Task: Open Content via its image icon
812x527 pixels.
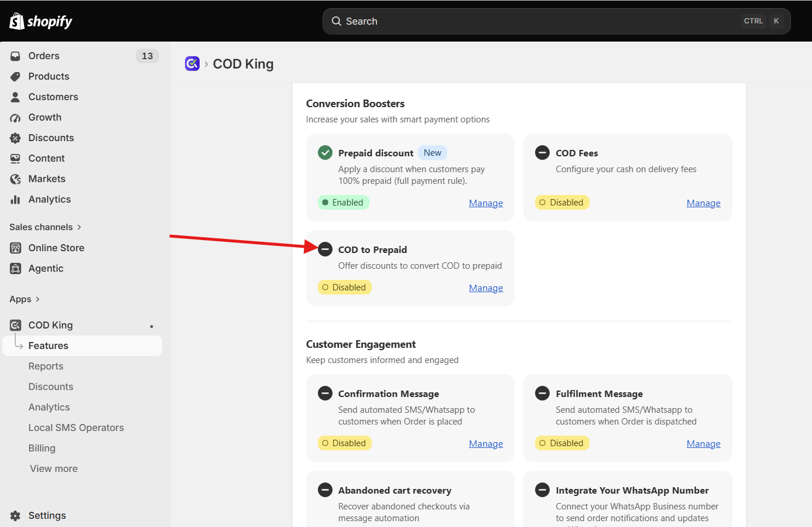Action: tap(15, 158)
